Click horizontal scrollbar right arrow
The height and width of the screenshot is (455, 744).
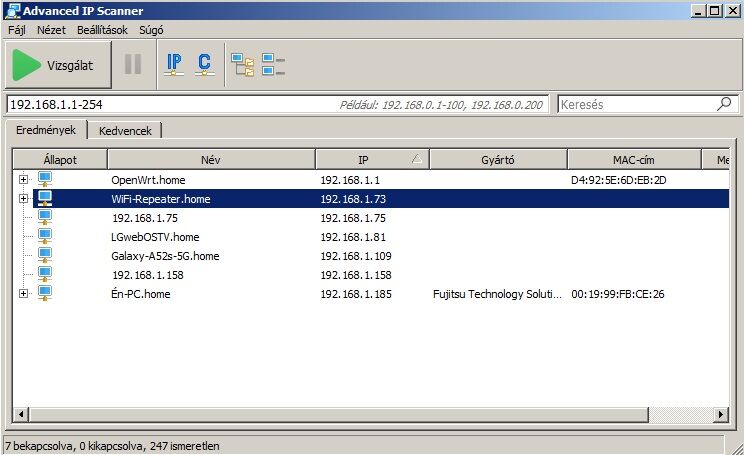pyautogui.click(x=721, y=414)
